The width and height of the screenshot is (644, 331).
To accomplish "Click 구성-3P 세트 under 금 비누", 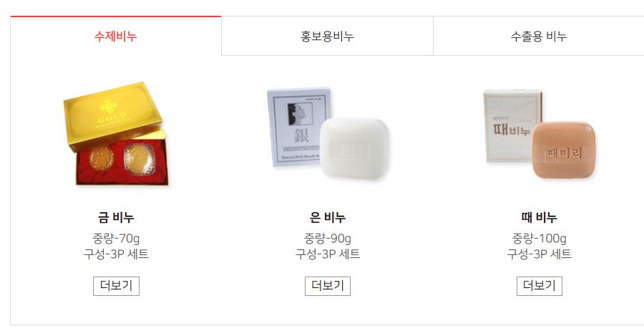I will 116,254.
